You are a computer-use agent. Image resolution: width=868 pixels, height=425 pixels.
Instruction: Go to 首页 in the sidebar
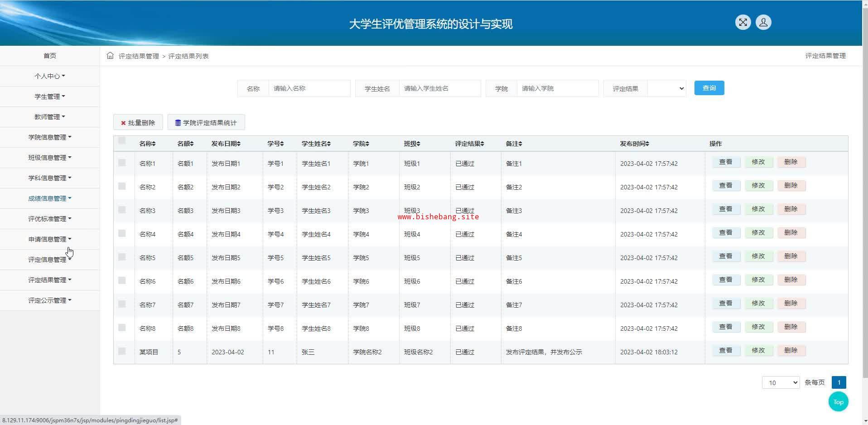pyautogui.click(x=49, y=56)
